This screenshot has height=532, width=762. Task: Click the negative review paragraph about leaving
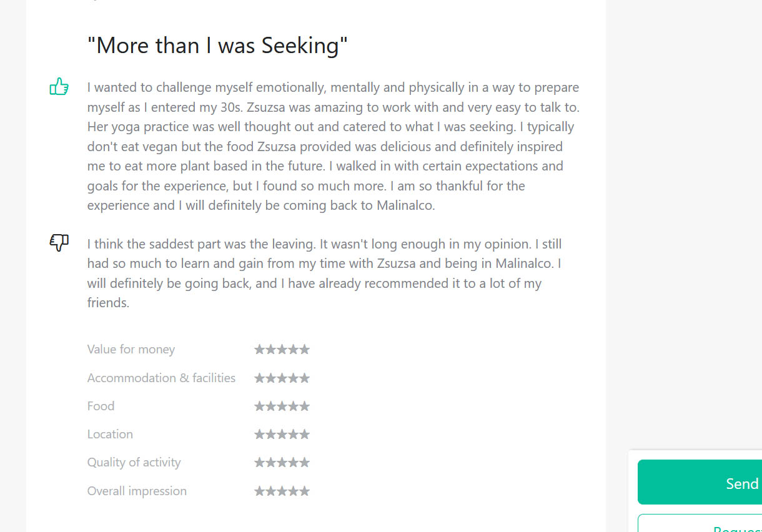pyautogui.click(x=325, y=273)
